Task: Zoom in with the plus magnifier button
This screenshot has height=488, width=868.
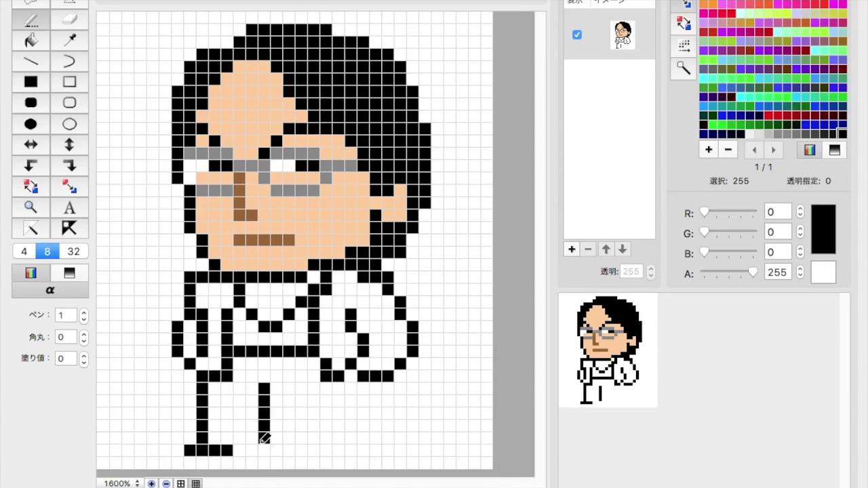Action: [151, 483]
